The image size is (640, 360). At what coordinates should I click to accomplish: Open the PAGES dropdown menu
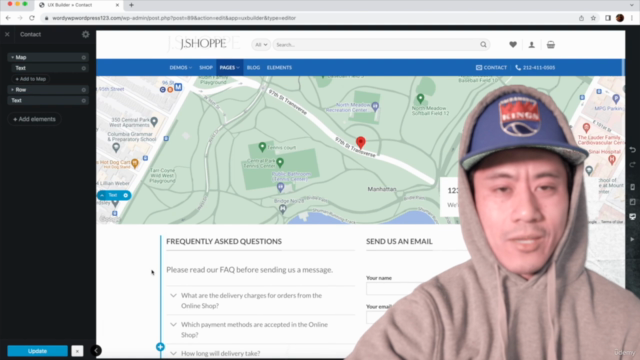(229, 68)
